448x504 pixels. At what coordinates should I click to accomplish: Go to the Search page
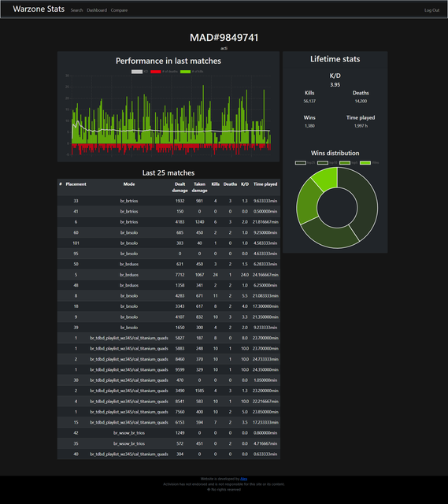tap(77, 10)
